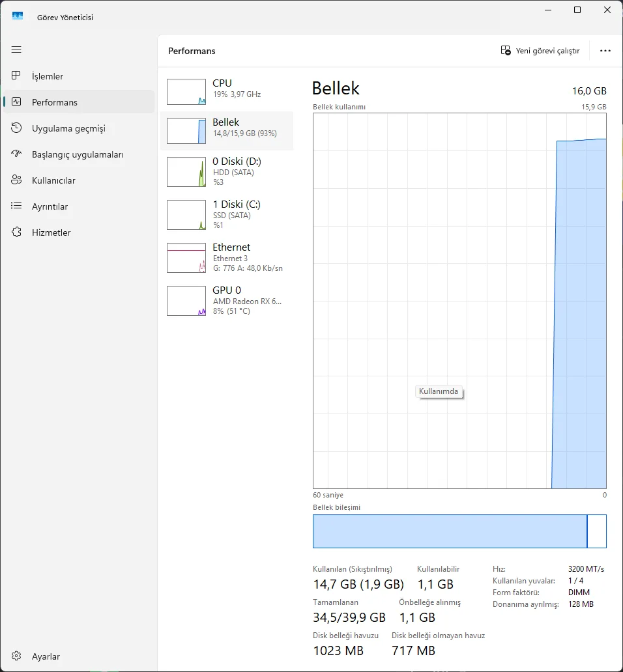Click the 'Önbelleğe alınmış' label
Image resolution: width=623 pixels, height=672 pixels.
429,602
